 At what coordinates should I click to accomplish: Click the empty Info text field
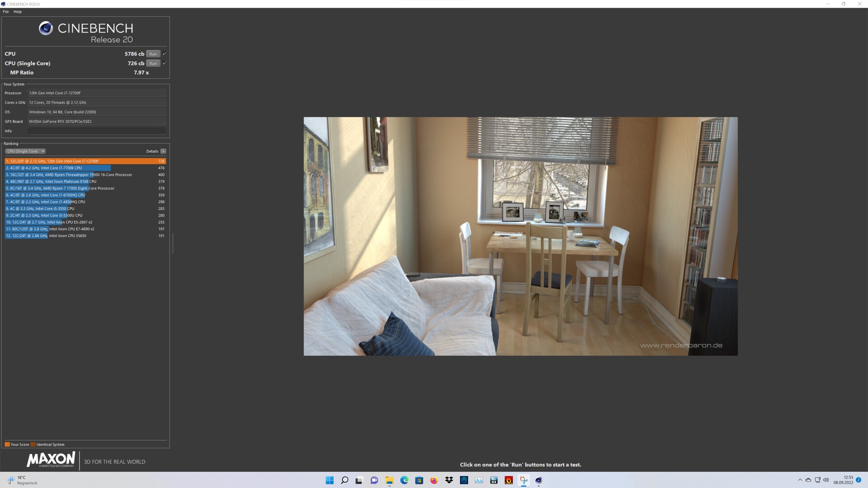[x=96, y=131]
